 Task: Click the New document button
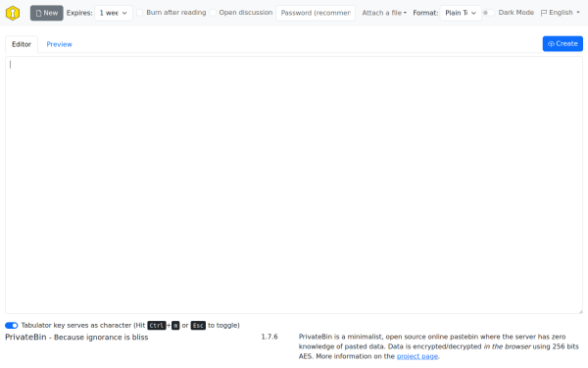coord(46,13)
